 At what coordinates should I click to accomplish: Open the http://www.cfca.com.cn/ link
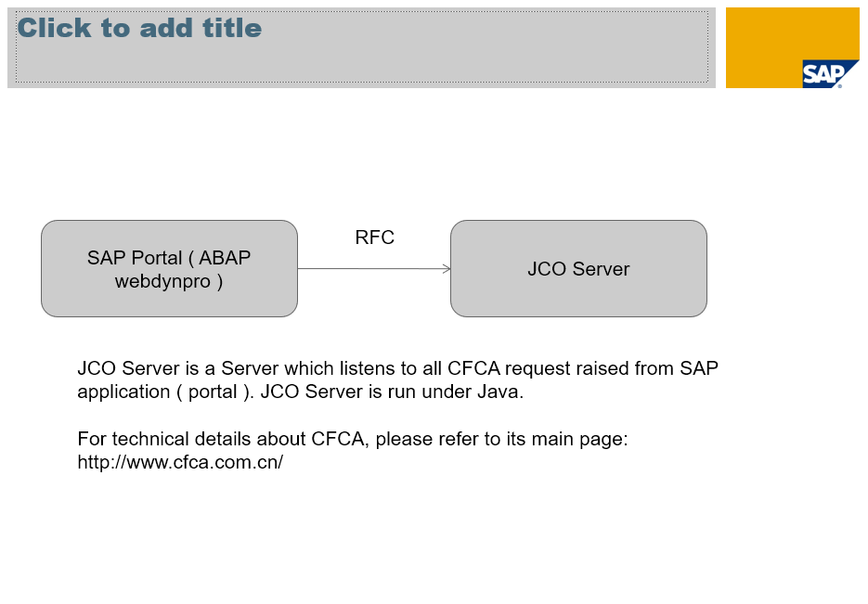[x=180, y=462]
